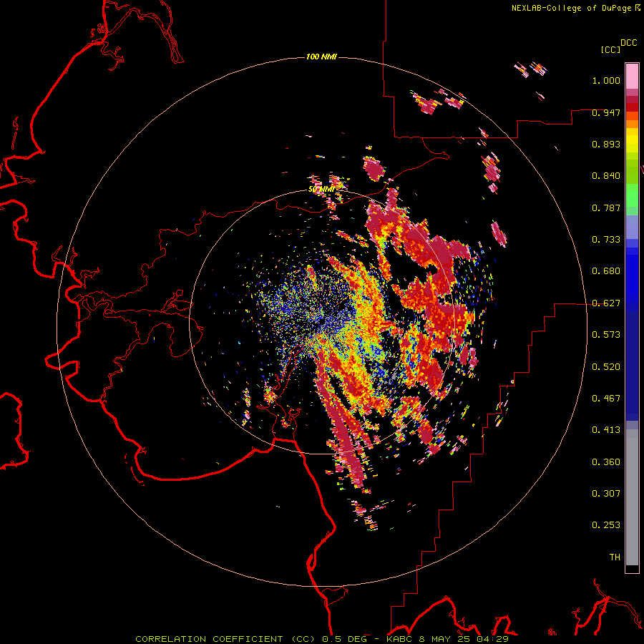Click the 0.360 legend value
644x644 pixels.
[x=606, y=462]
